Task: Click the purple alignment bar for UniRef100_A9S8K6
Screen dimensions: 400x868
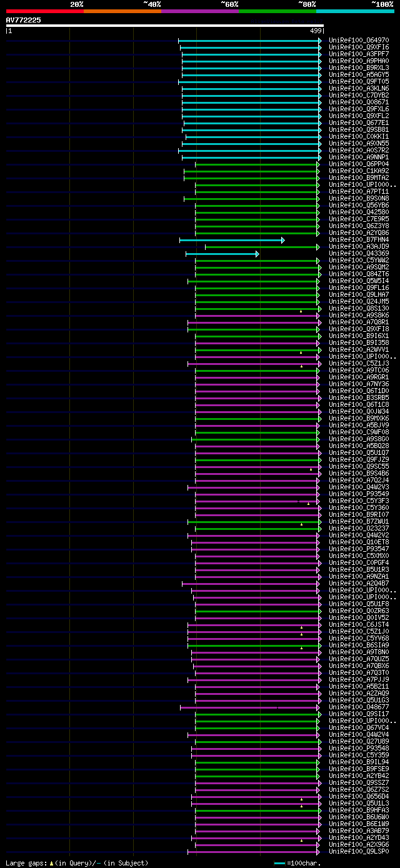Action: (x=256, y=316)
